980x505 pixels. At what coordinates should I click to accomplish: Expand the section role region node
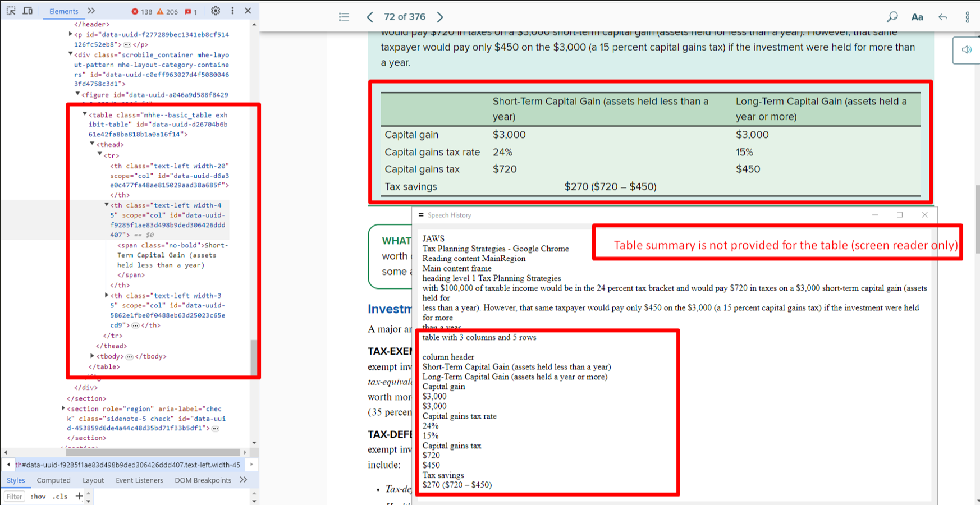click(x=63, y=408)
